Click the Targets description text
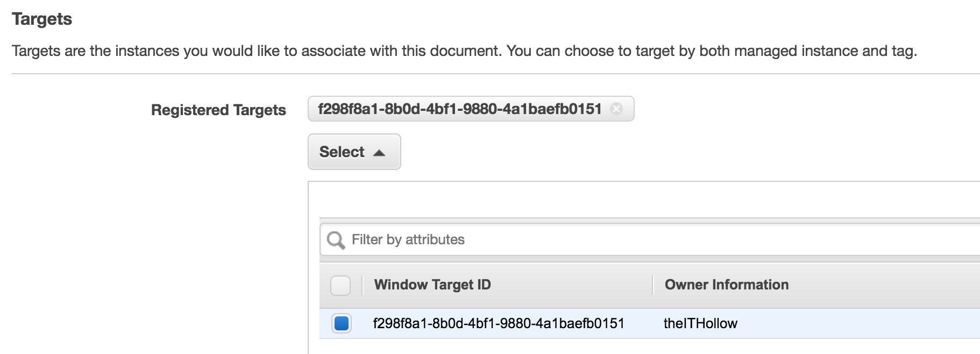 [x=464, y=51]
